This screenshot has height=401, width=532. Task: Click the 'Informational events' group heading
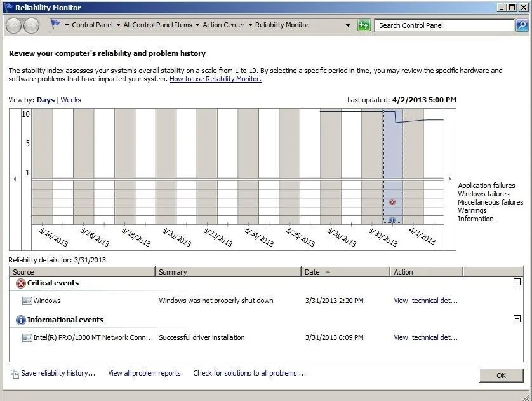coord(65,320)
